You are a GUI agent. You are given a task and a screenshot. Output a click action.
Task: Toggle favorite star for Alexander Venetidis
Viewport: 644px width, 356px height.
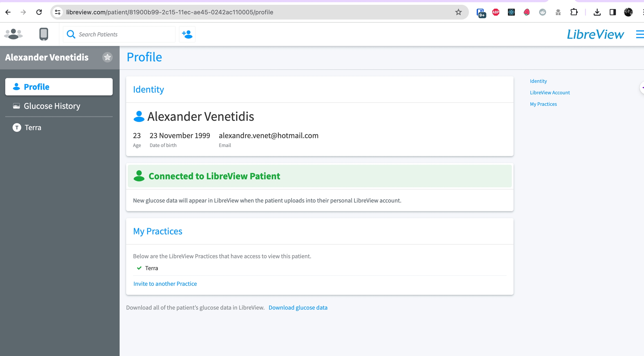click(x=107, y=57)
